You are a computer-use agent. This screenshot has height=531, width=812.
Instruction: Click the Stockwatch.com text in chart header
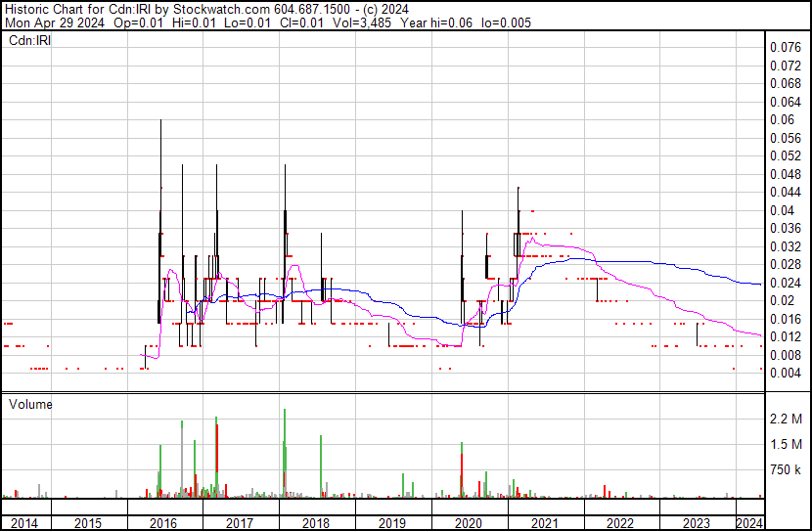[215, 9]
